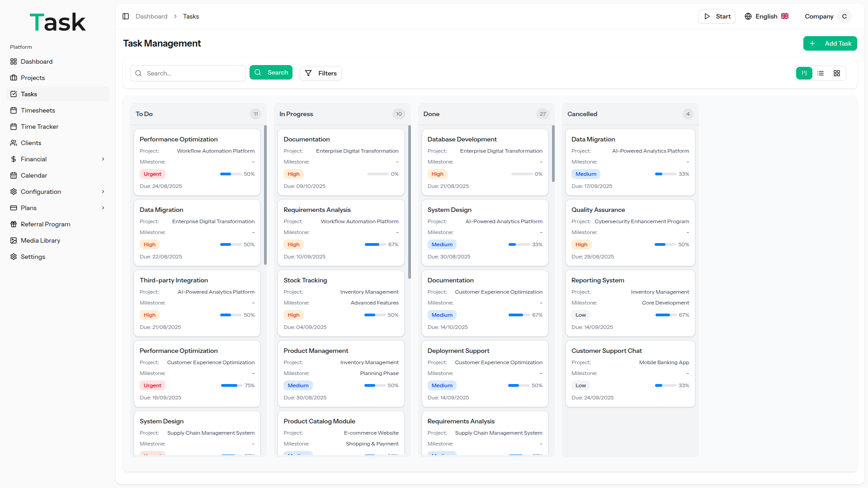868x488 pixels.
Task: Open Time Tracker in sidebar
Action: coord(39,127)
